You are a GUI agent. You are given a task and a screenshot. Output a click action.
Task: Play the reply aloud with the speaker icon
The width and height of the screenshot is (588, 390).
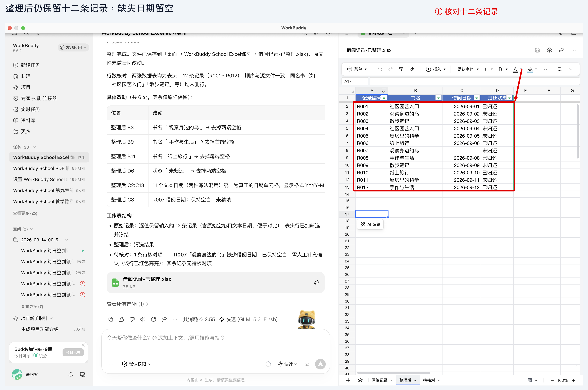coord(143,319)
